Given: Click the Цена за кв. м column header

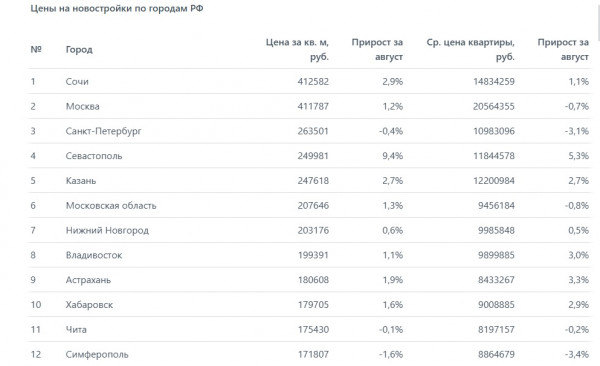Looking at the screenshot, I should click(297, 49).
